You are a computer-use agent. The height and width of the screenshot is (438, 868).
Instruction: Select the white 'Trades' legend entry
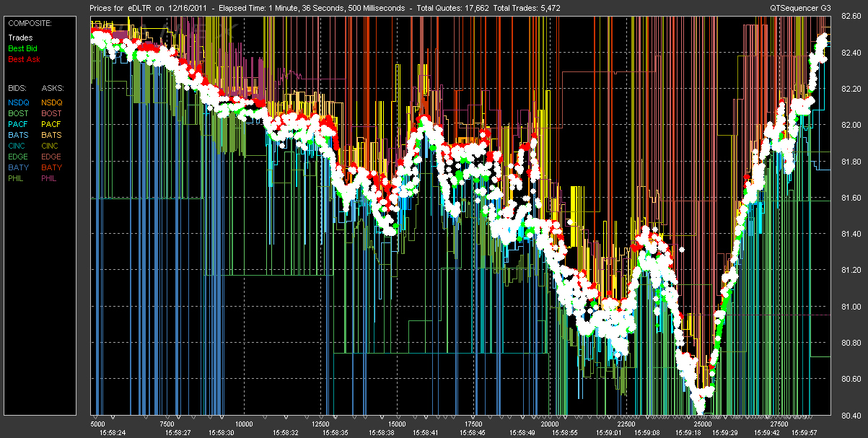pyautogui.click(x=20, y=38)
